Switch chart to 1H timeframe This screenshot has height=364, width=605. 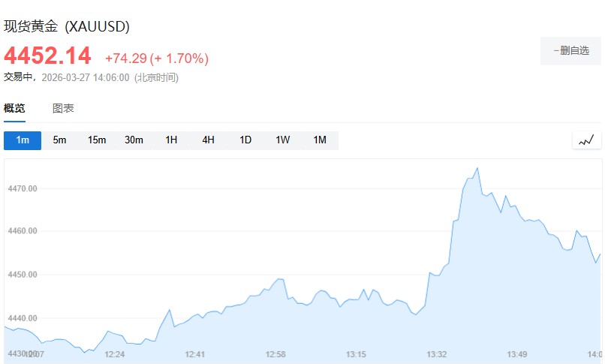coord(171,140)
